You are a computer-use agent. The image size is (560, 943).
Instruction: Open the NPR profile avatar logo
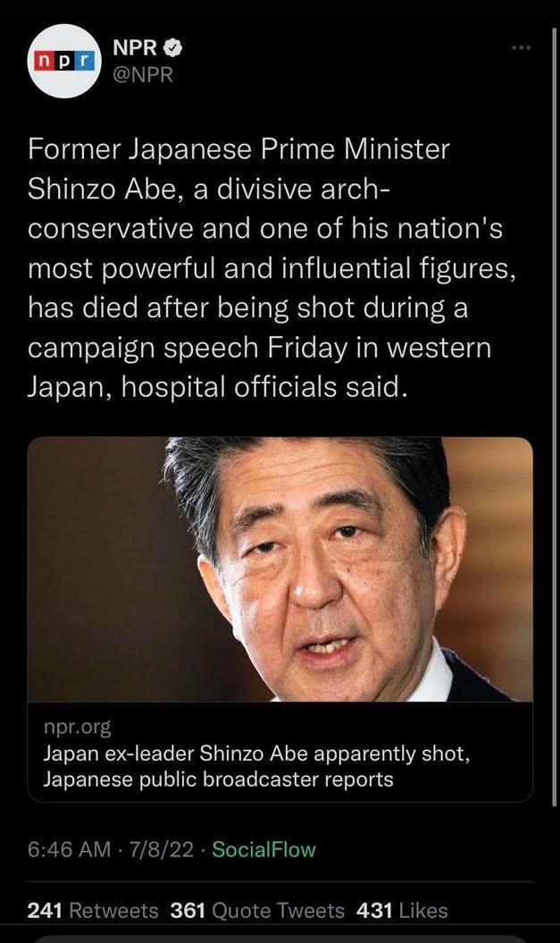click(x=64, y=61)
